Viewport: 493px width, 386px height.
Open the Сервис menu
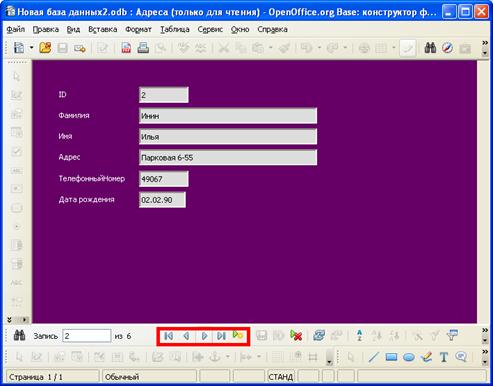[210, 29]
